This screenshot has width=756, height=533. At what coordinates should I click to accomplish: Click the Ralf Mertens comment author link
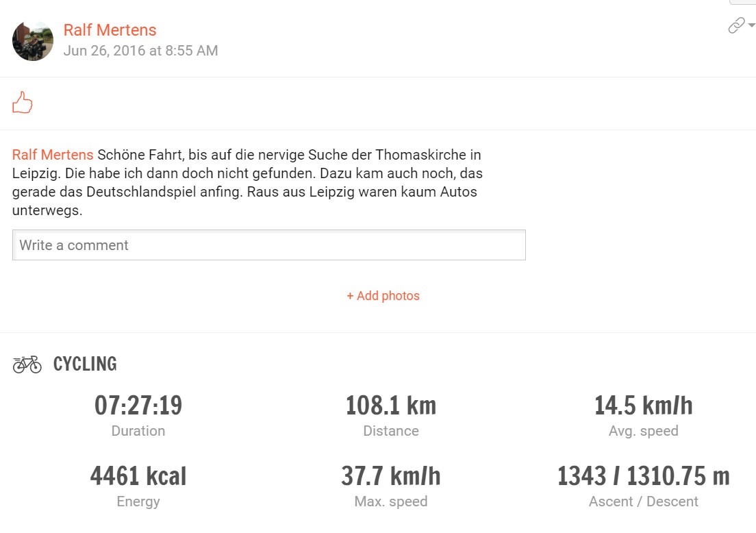53,155
